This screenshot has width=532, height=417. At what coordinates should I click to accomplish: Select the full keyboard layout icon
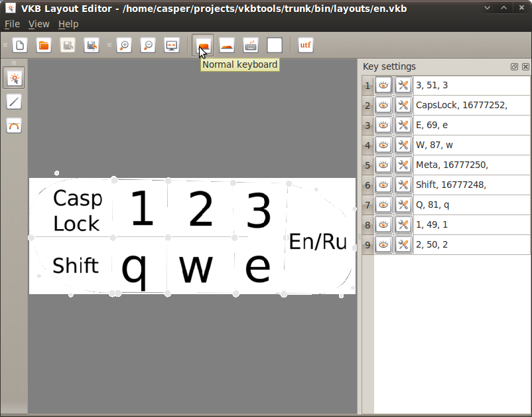click(250, 44)
